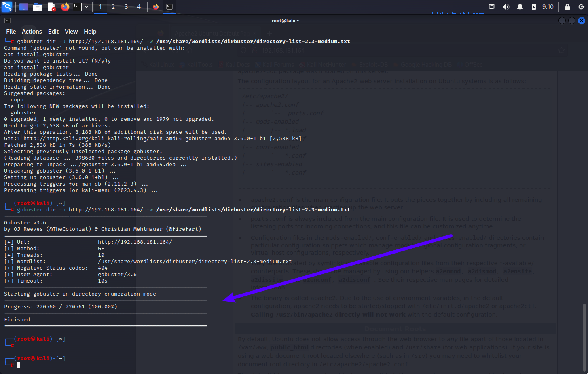Viewport: 588px width, 374px height.
Task: Click 'Need to get 2,538 kB of archives' line
Action: (x=57, y=126)
